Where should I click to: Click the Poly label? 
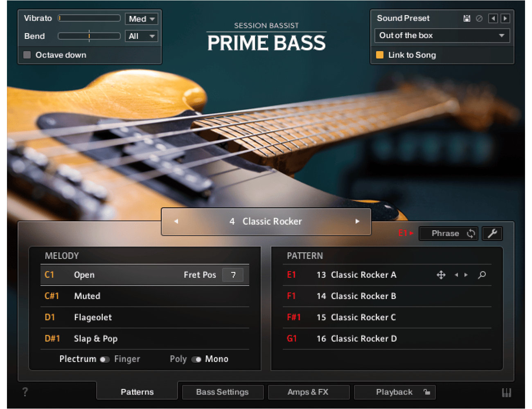[178, 359]
